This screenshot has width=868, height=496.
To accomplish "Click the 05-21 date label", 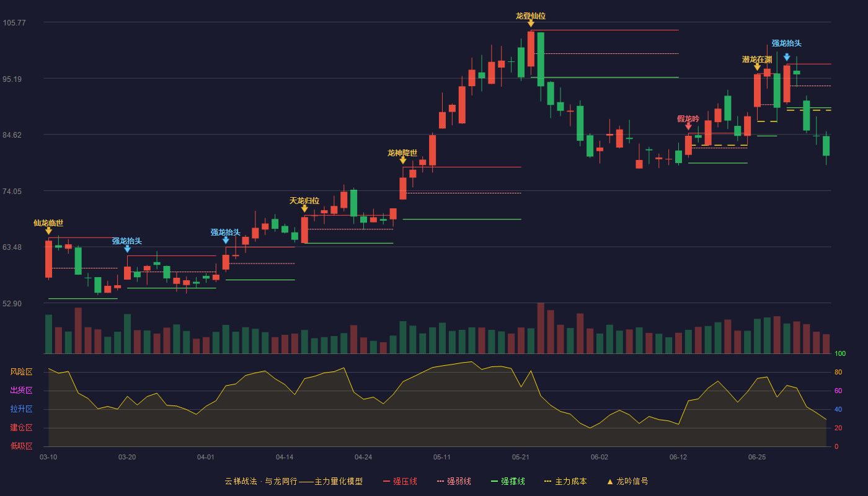I will pyautogui.click(x=521, y=457).
